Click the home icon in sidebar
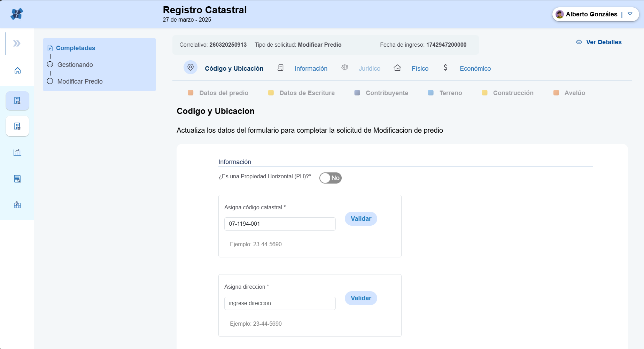644x349 pixels. point(17,71)
